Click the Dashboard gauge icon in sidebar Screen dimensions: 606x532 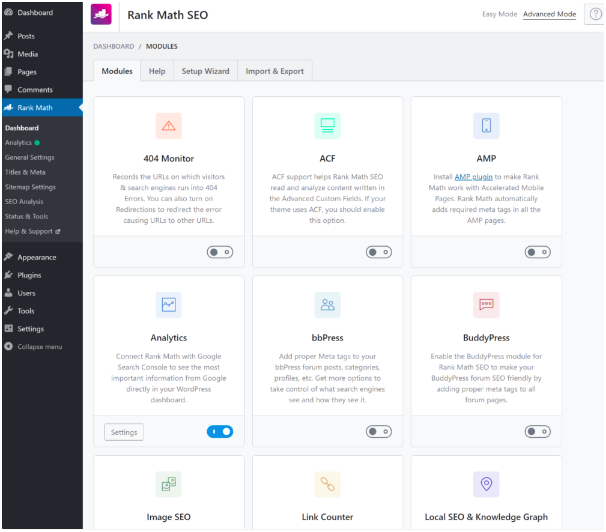pos(9,12)
